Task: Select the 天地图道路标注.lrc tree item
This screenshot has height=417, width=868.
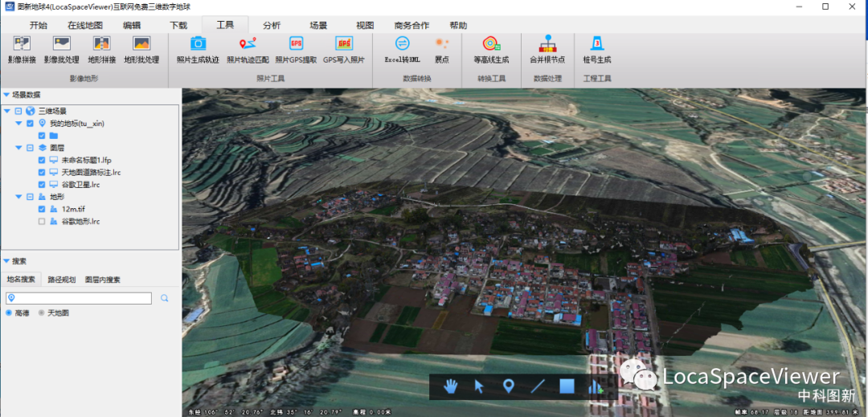Action: coord(91,172)
